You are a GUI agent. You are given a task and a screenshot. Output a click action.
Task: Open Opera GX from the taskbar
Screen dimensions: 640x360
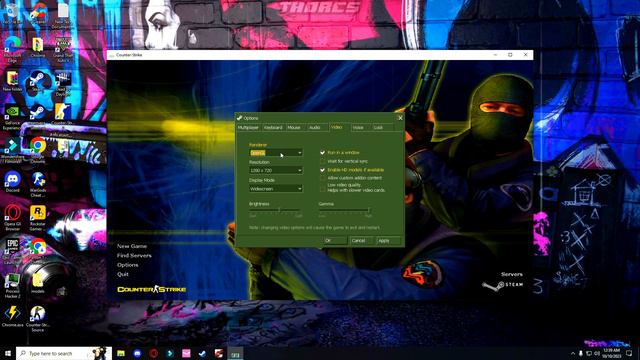(x=153, y=353)
